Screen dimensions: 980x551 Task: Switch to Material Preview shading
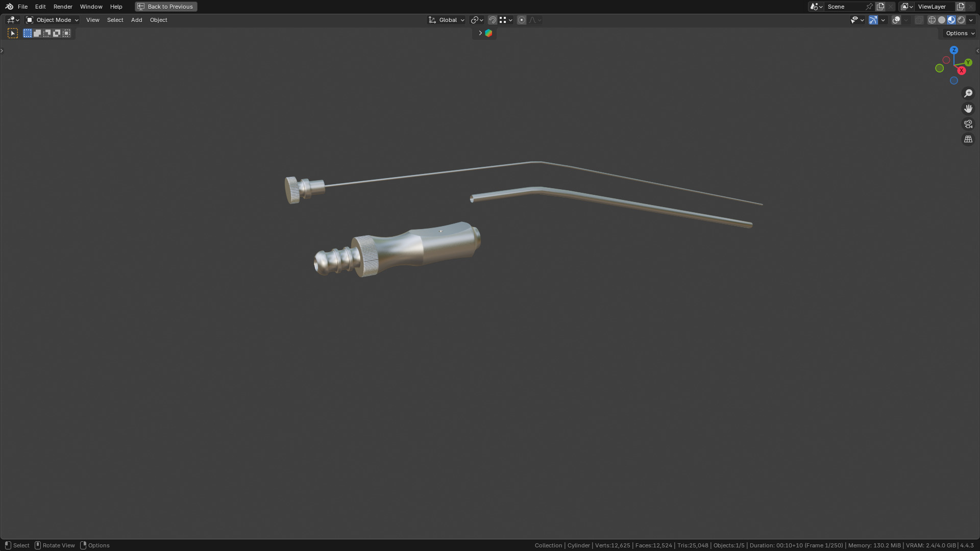[x=951, y=20]
